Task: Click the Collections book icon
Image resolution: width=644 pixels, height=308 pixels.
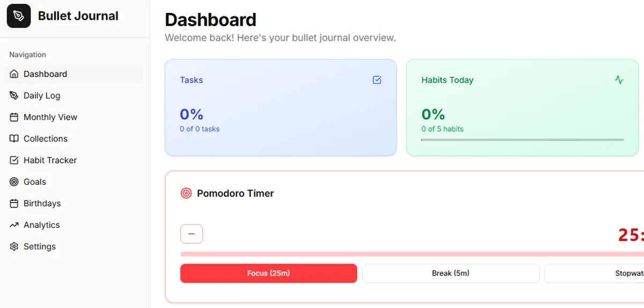Action: click(x=14, y=139)
